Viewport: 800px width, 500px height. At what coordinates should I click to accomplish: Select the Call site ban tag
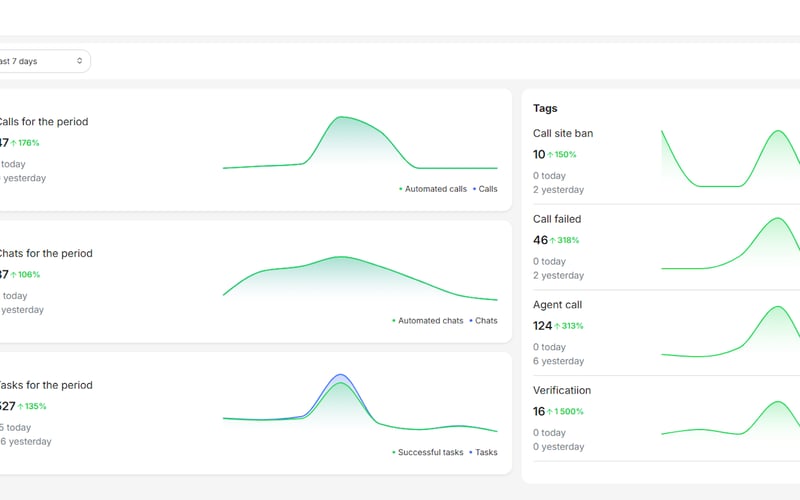(563, 133)
